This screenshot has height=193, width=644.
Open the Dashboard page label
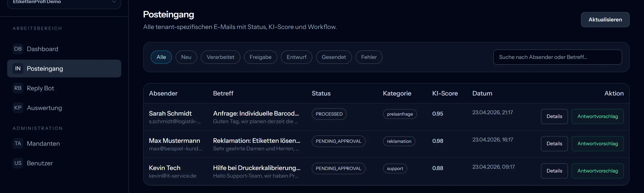42,49
